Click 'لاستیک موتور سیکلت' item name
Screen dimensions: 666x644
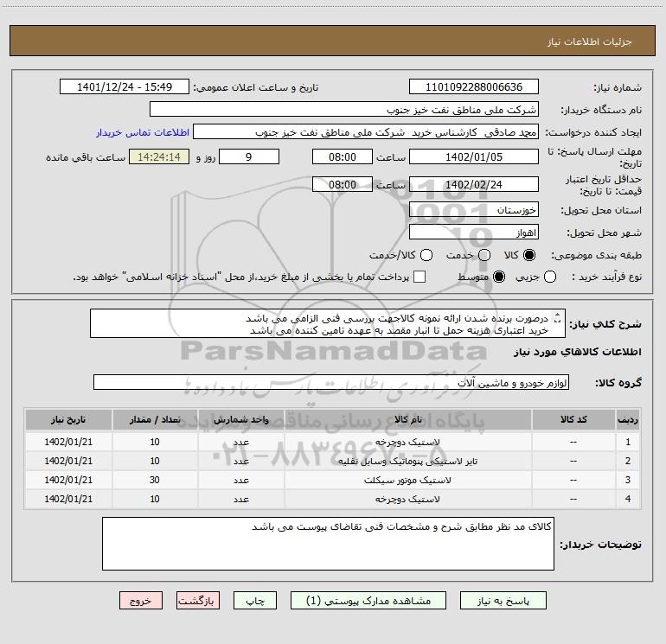(x=407, y=480)
